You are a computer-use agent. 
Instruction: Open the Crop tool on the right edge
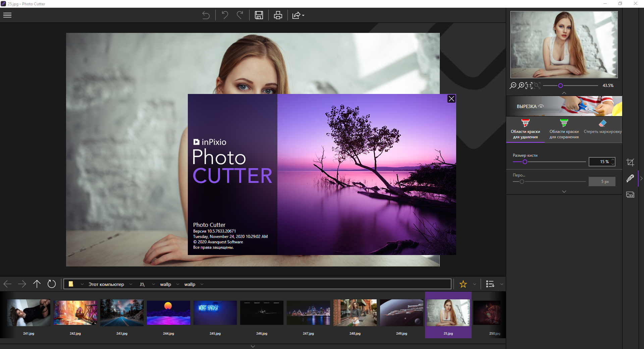point(631,162)
